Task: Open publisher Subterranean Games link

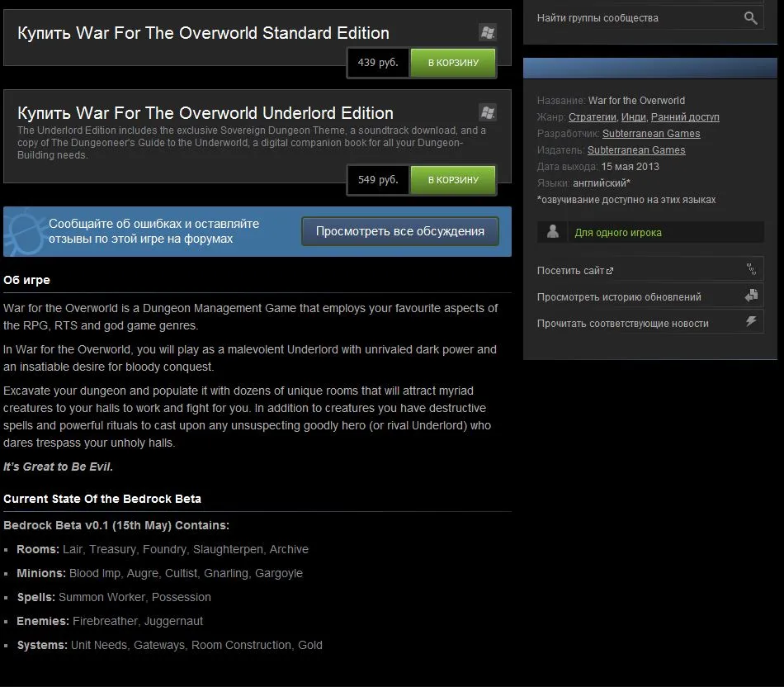Action: tap(636, 150)
